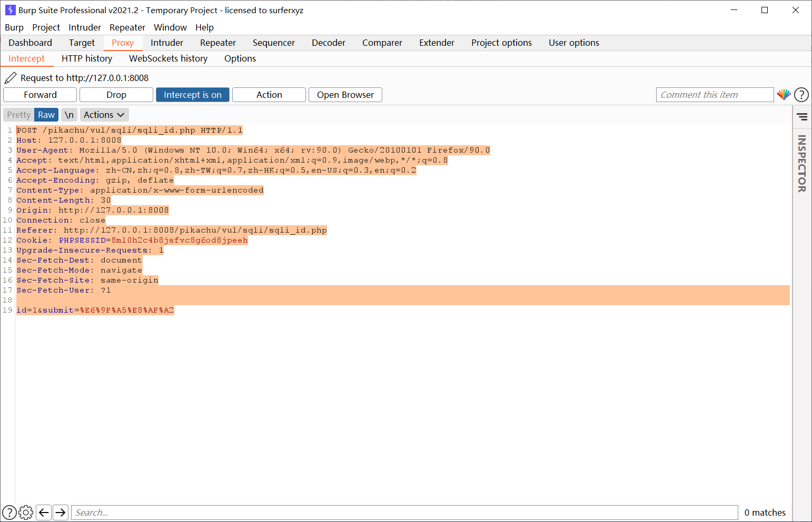
Task: Open the Project options tab
Action: tap(501, 43)
